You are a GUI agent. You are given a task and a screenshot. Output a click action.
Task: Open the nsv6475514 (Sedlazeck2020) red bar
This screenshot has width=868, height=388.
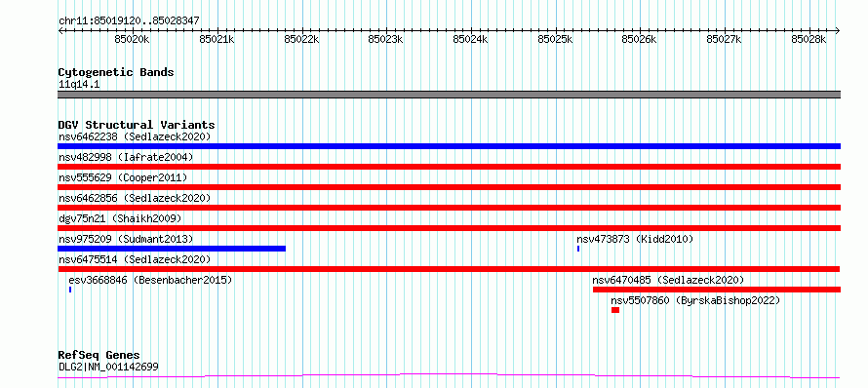point(449,269)
